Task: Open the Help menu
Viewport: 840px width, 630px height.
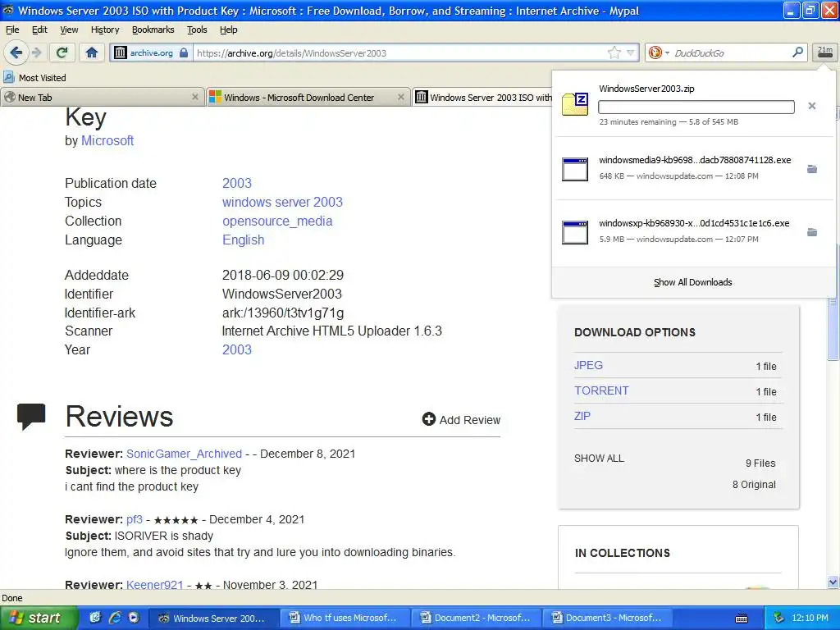Action: click(228, 30)
